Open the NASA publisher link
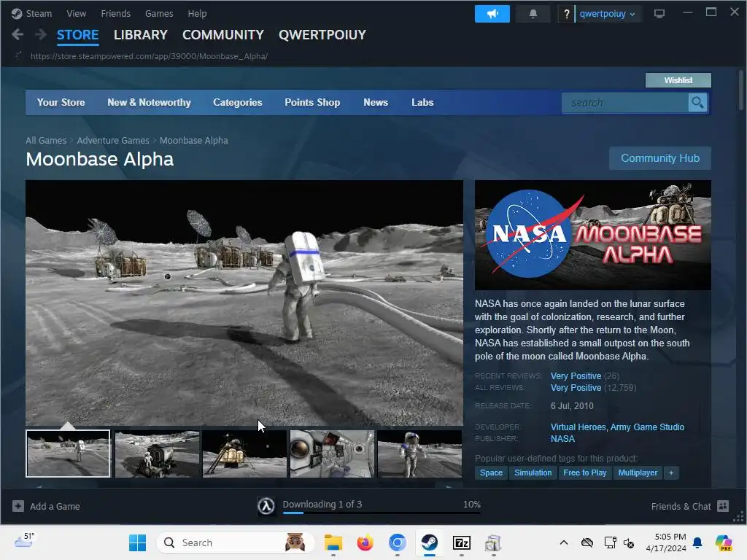747x560 pixels. [562, 439]
